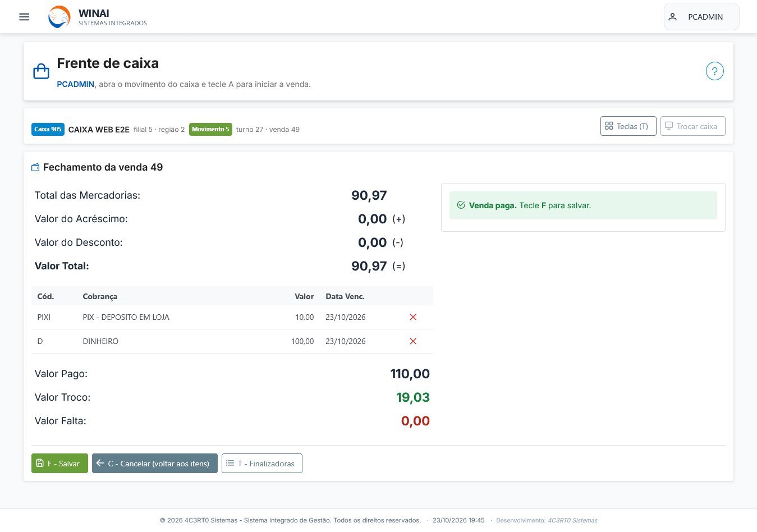This screenshot has width=757, height=532.
Task: Click the Valor Pago amount 110,00
Action: click(x=410, y=374)
